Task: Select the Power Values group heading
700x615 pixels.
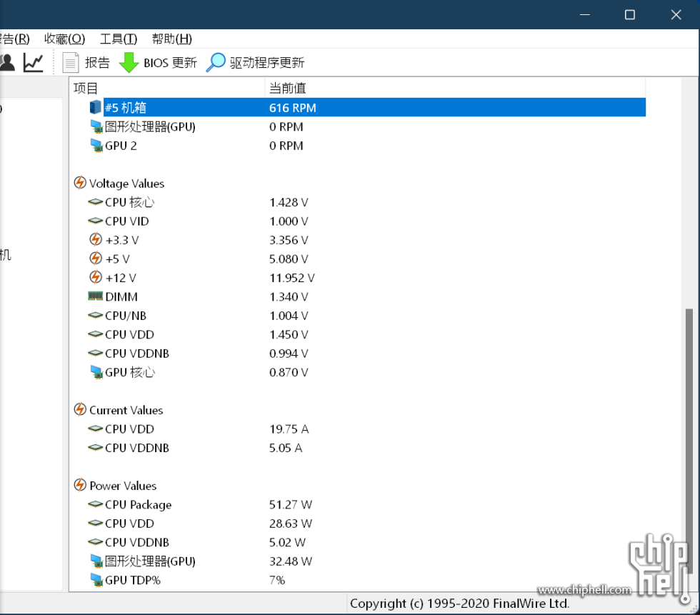Action: [x=123, y=486]
